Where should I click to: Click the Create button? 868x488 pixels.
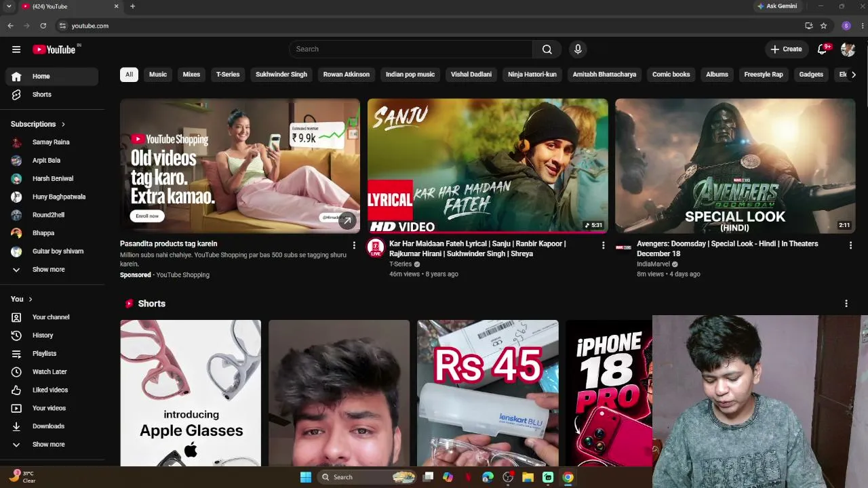[786, 49]
